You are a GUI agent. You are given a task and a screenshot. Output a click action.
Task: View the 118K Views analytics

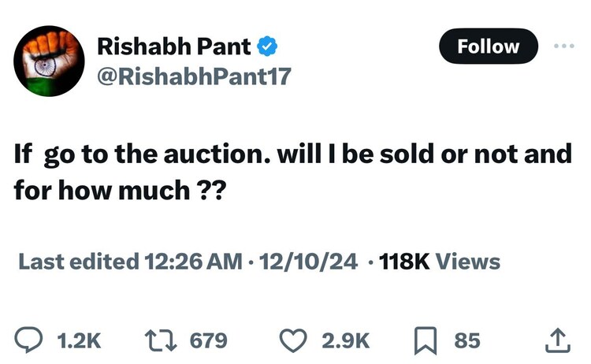click(x=439, y=261)
